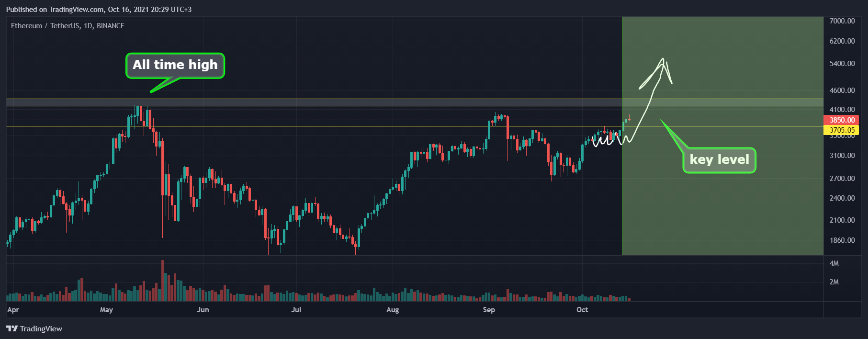Click the tallest volume bar in late May
The width and height of the screenshot is (868, 339).
[162, 281]
